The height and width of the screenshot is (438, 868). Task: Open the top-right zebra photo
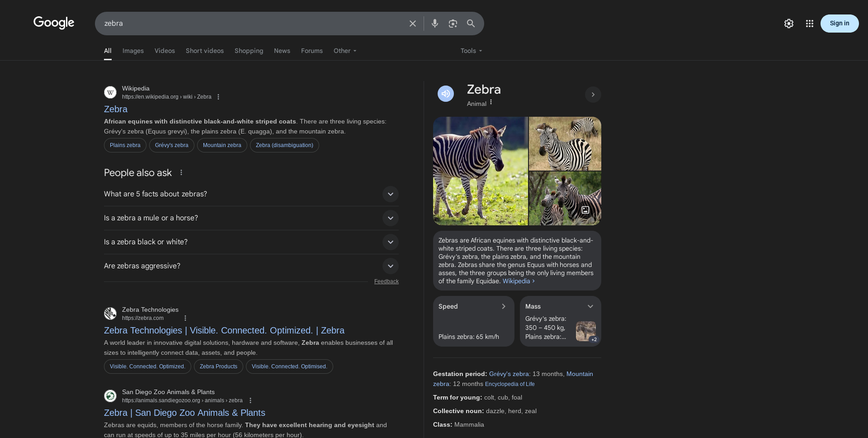pos(565,143)
